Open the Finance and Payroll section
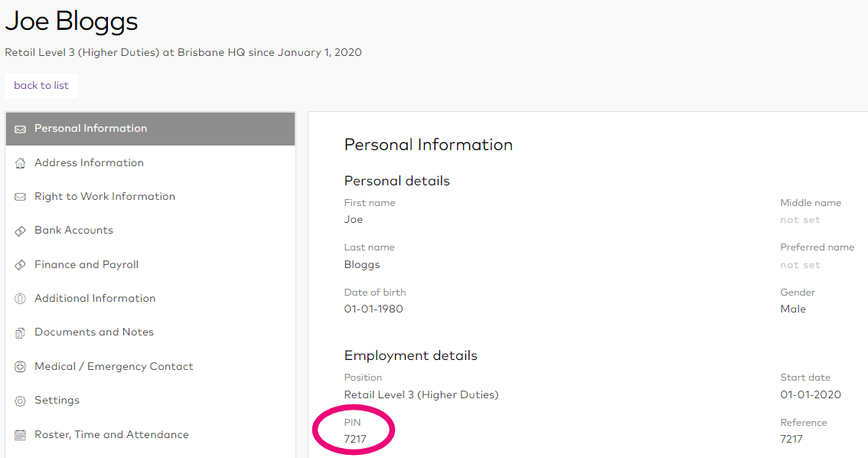This screenshot has height=458, width=868. [86, 264]
